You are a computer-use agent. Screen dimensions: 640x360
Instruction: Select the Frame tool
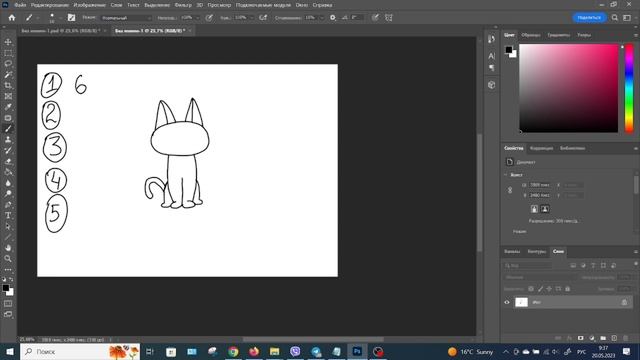[8, 96]
